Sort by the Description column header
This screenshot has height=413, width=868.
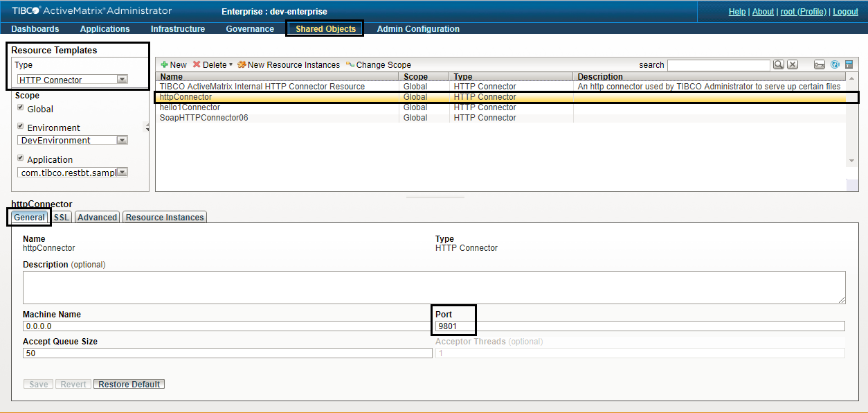tap(709, 76)
